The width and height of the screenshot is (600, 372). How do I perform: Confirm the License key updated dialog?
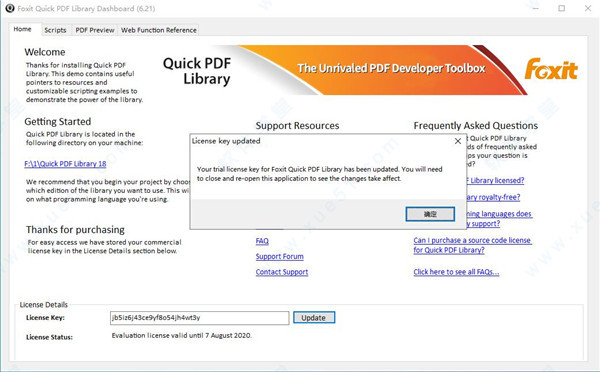click(x=430, y=214)
